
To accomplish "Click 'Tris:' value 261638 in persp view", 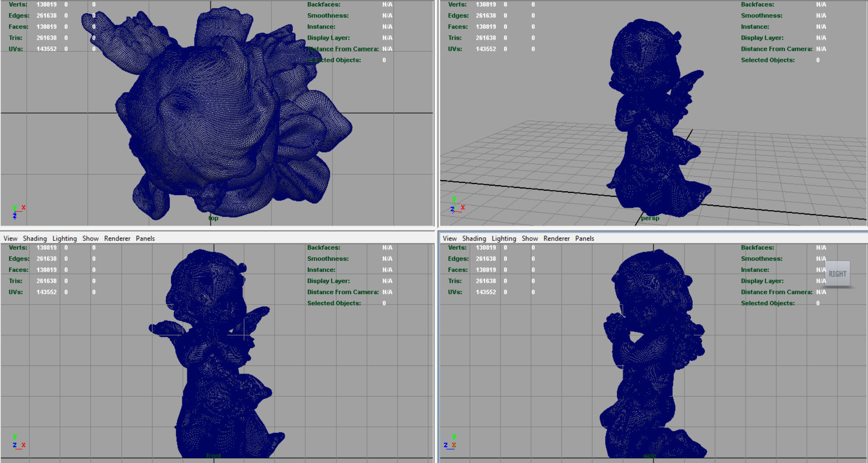I will pos(486,38).
